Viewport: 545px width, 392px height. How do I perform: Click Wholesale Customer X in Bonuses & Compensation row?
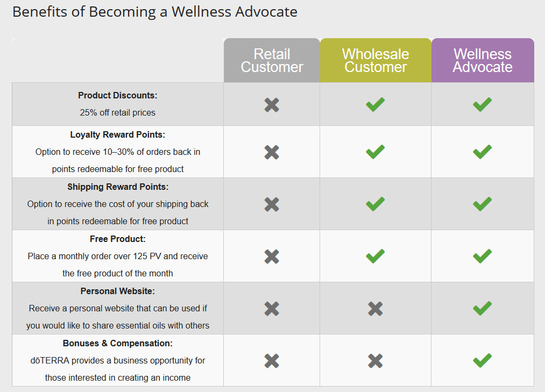pyautogui.click(x=376, y=361)
